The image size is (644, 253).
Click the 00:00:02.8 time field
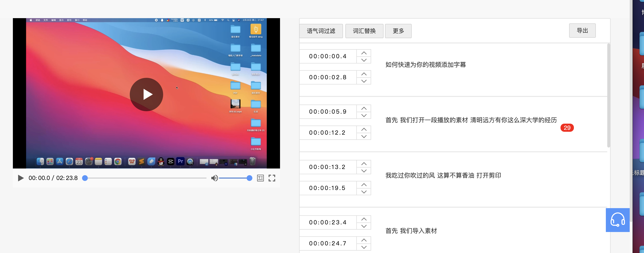[328, 77]
